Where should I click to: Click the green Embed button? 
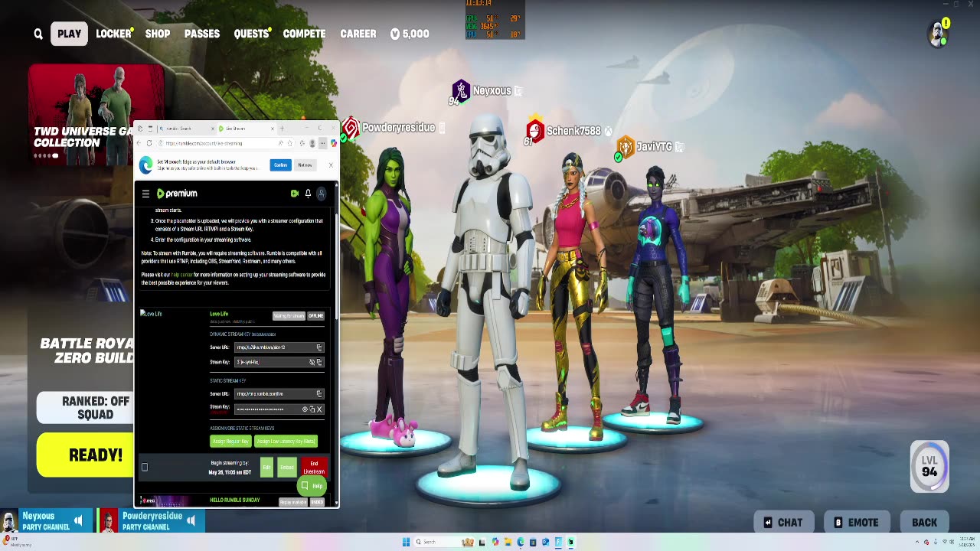(287, 468)
